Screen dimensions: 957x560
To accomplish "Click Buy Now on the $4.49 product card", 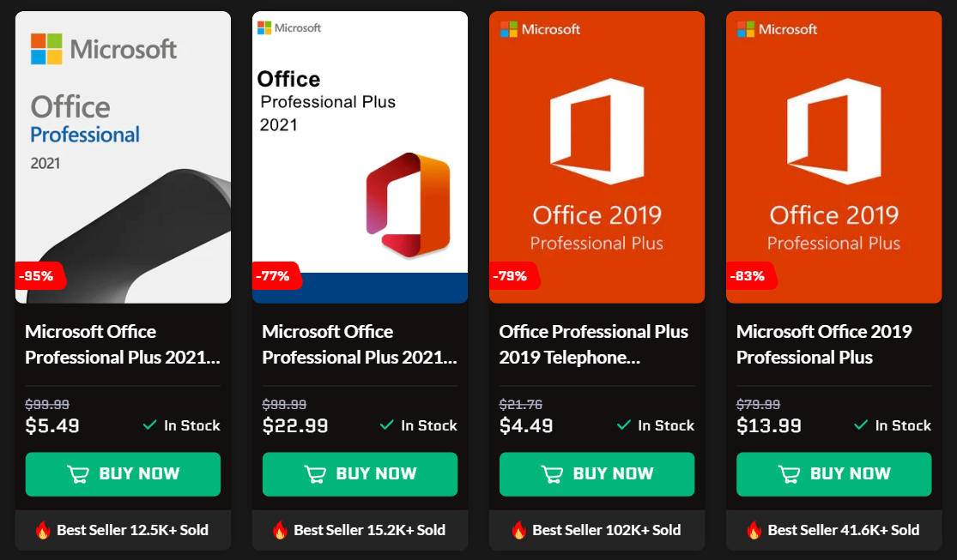I will click(x=597, y=473).
